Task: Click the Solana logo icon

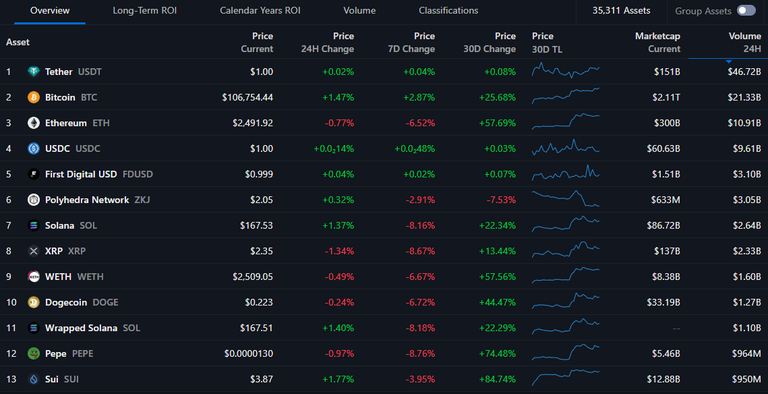Action: pyautogui.click(x=33, y=225)
